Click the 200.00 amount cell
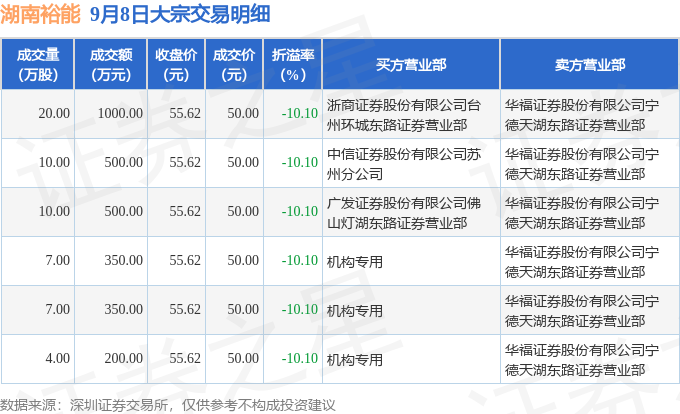The height and width of the screenshot is (414, 680). 111,359
